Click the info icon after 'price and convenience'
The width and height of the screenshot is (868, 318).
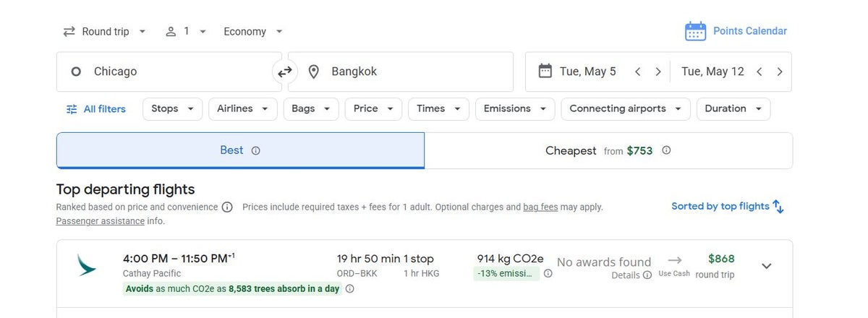[x=227, y=207]
